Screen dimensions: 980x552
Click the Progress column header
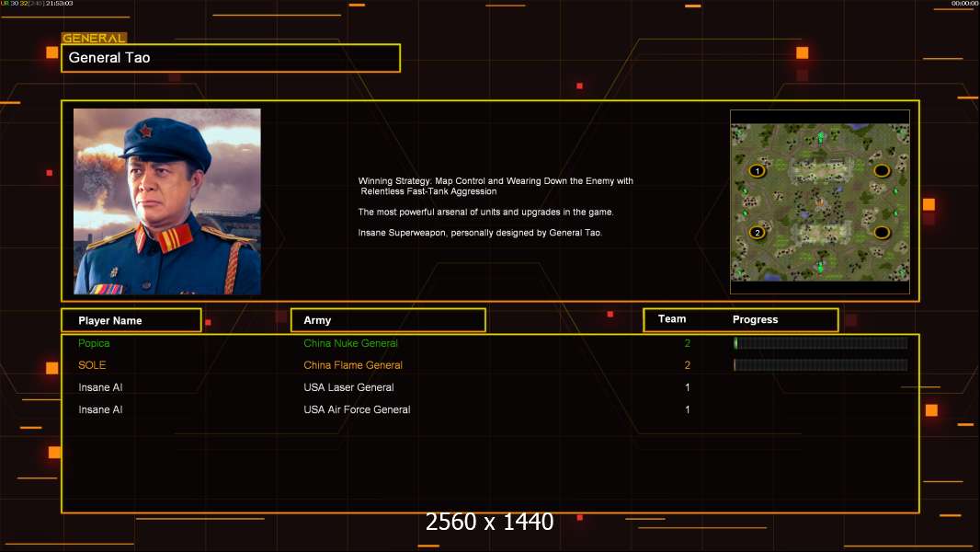[x=755, y=319]
